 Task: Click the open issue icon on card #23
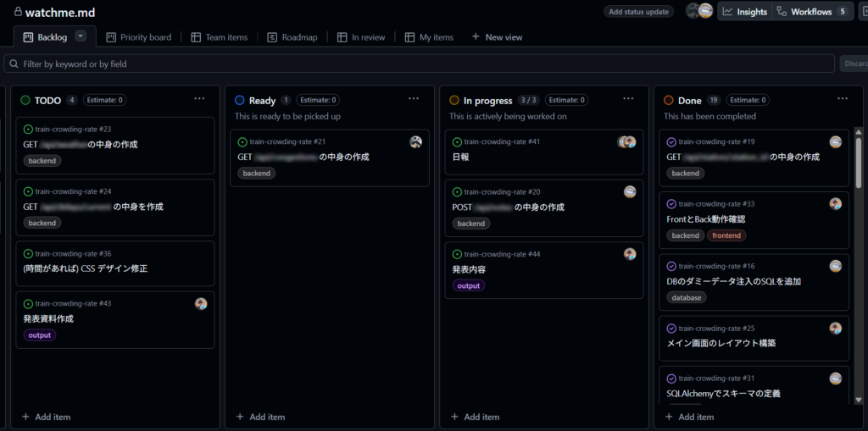point(28,130)
